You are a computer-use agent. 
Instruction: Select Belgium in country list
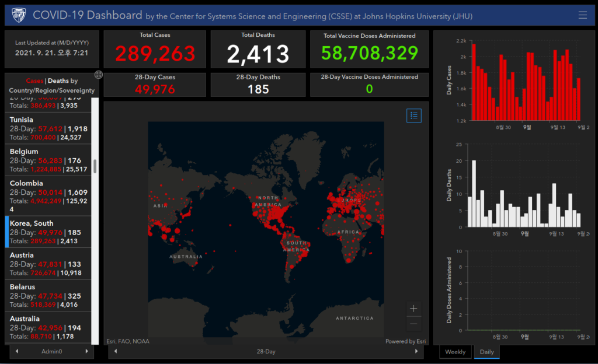coord(48,160)
